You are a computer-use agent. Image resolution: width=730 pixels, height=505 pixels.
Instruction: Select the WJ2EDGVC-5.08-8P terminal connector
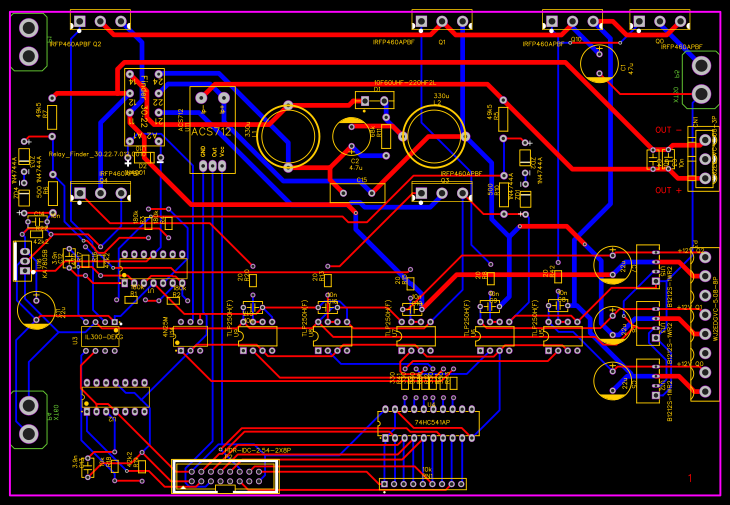click(705, 324)
